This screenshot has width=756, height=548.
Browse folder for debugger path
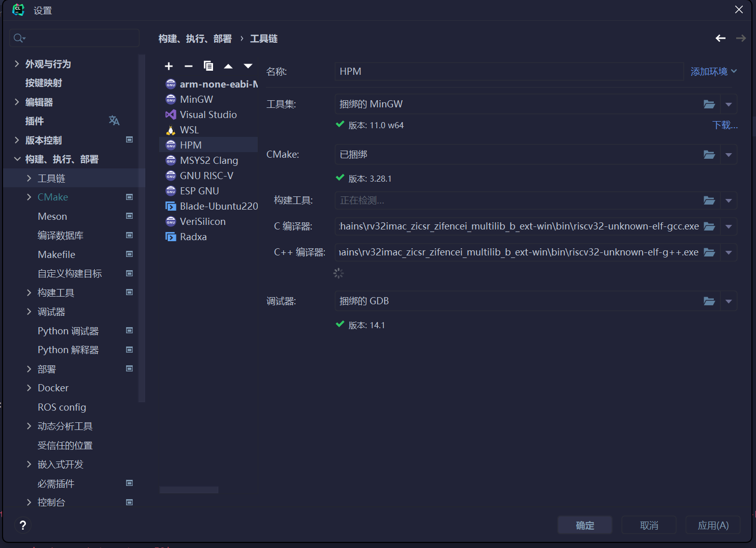[709, 301]
